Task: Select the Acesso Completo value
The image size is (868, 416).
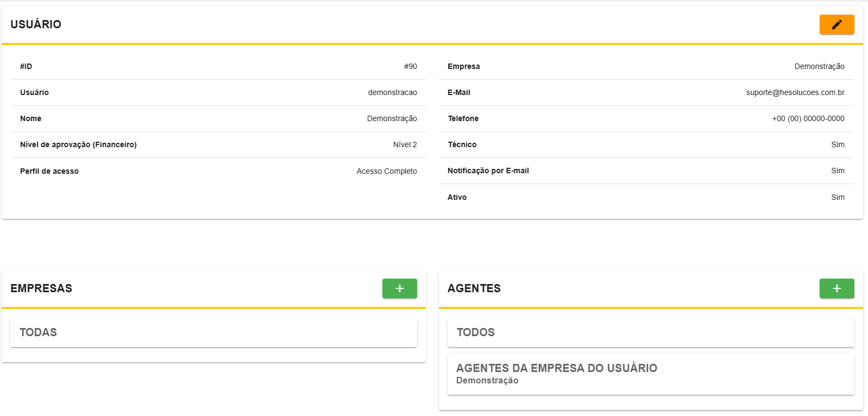Action: (x=386, y=171)
